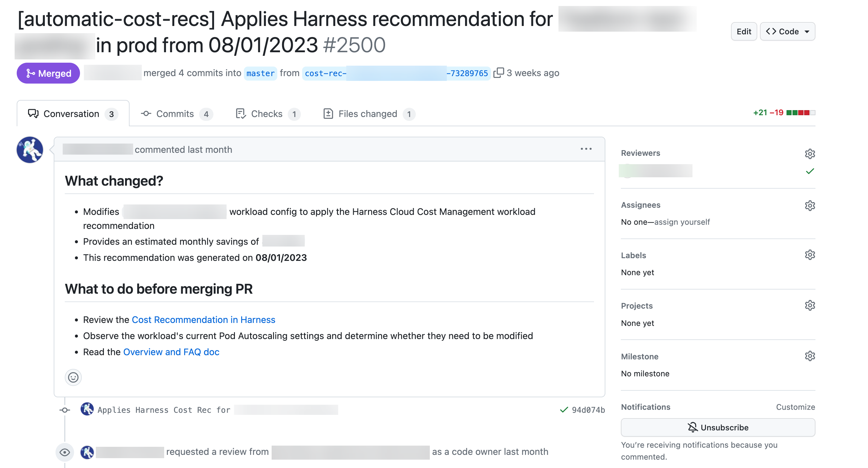Open the Assignees settings gear
Image resolution: width=868 pixels, height=468 pixels.
[x=810, y=206]
